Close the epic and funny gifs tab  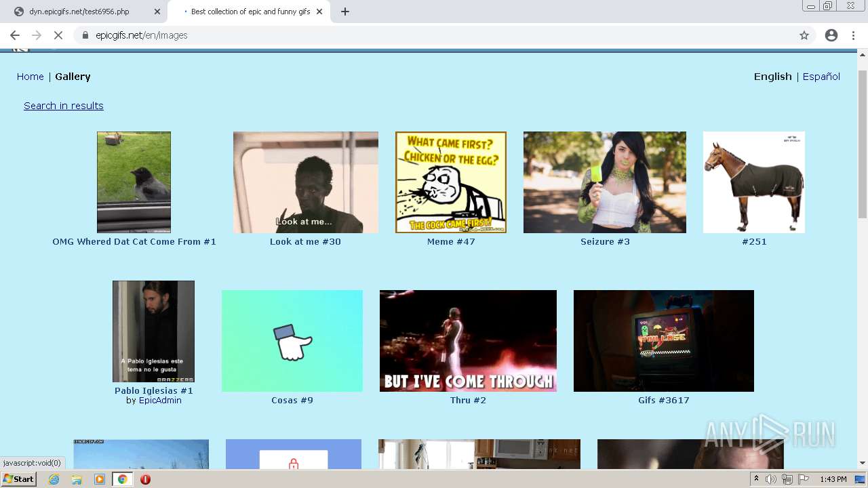[x=319, y=12]
